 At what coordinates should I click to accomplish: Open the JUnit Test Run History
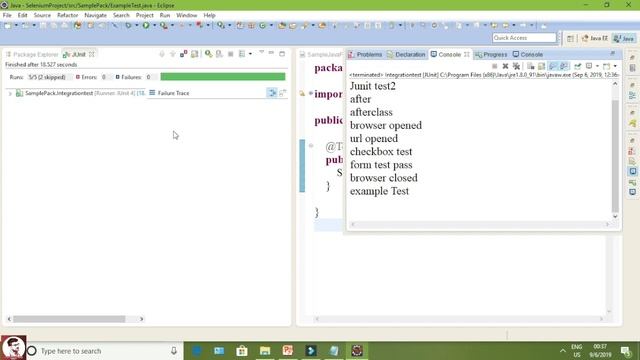pos(242,54)
